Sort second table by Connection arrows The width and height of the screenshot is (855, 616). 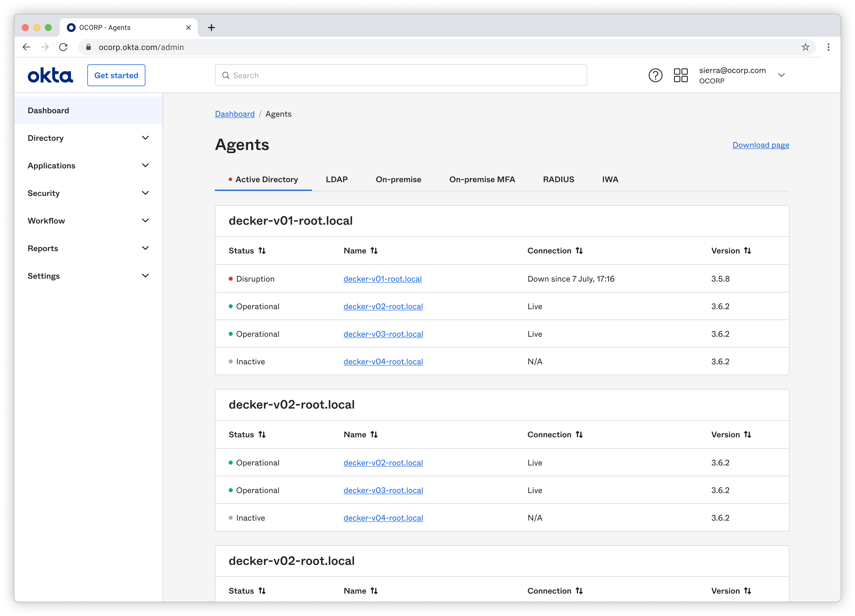(x=579, y=435)
